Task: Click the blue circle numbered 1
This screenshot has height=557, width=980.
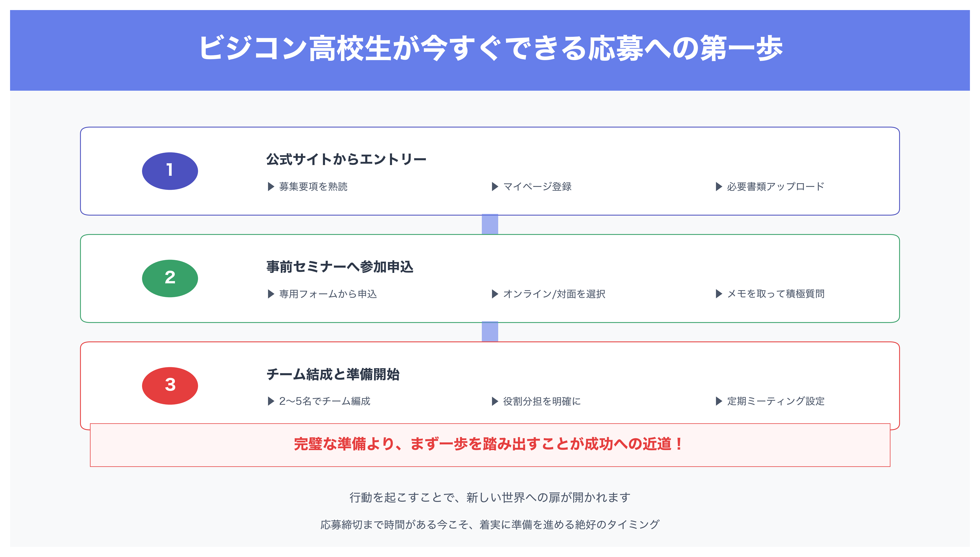Action: click(x=170, y=171)
